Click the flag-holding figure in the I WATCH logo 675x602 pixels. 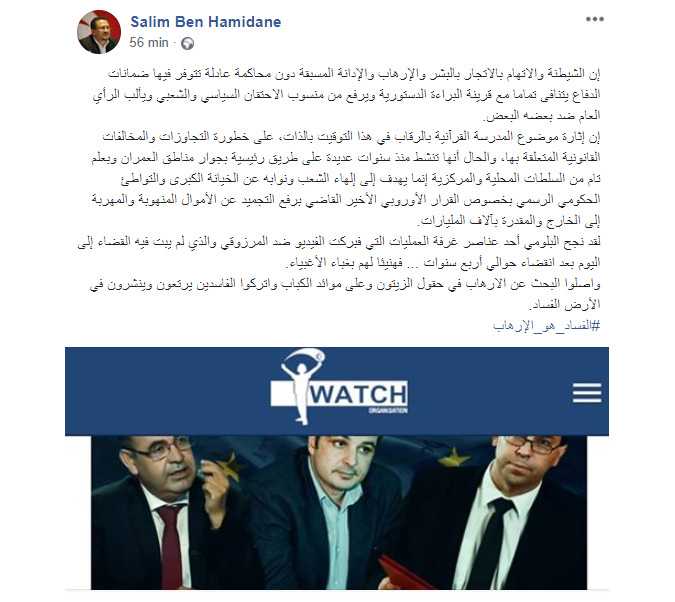(x=301, y=385)
